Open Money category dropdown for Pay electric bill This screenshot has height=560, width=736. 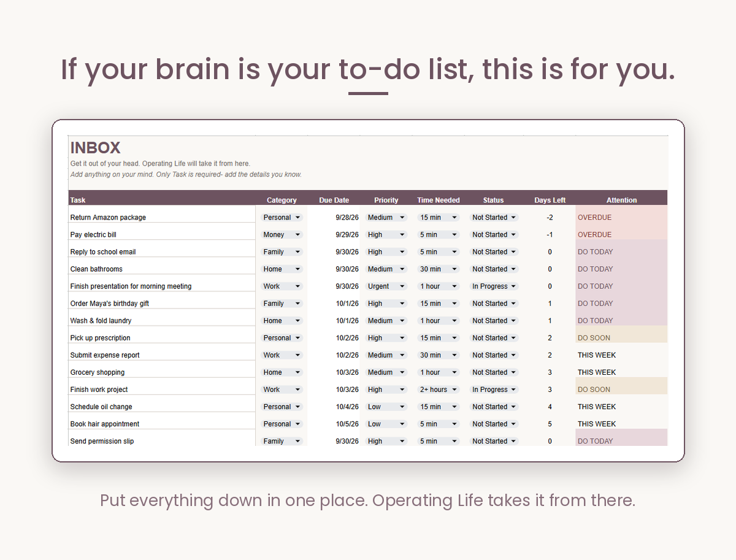point(282,234)
